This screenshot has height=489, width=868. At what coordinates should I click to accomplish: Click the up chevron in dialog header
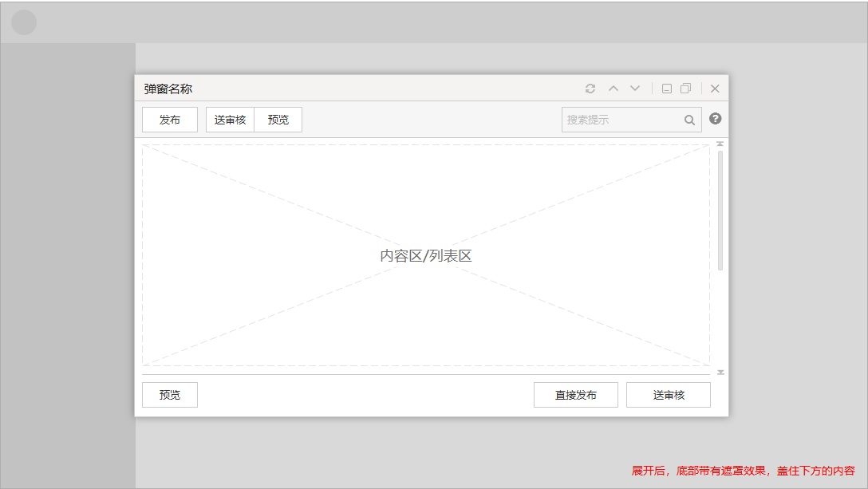click(614, 89)
